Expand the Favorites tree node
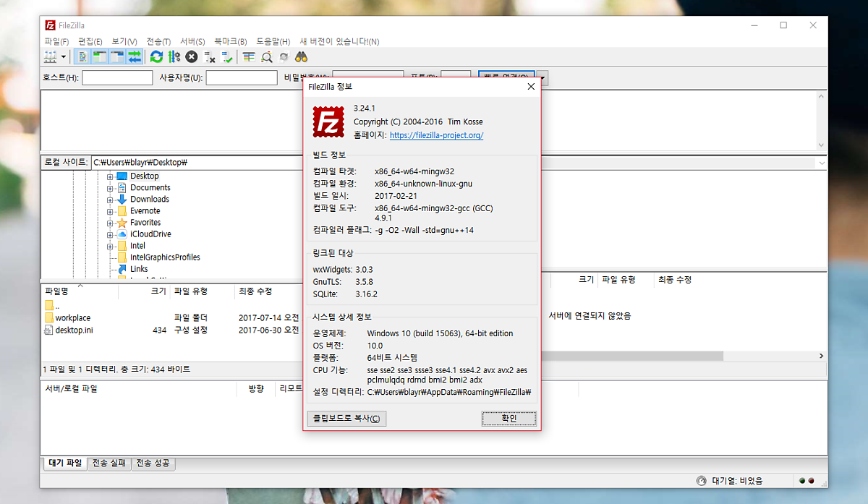Screen dimensions: 868x504 (x=110, y=223)
